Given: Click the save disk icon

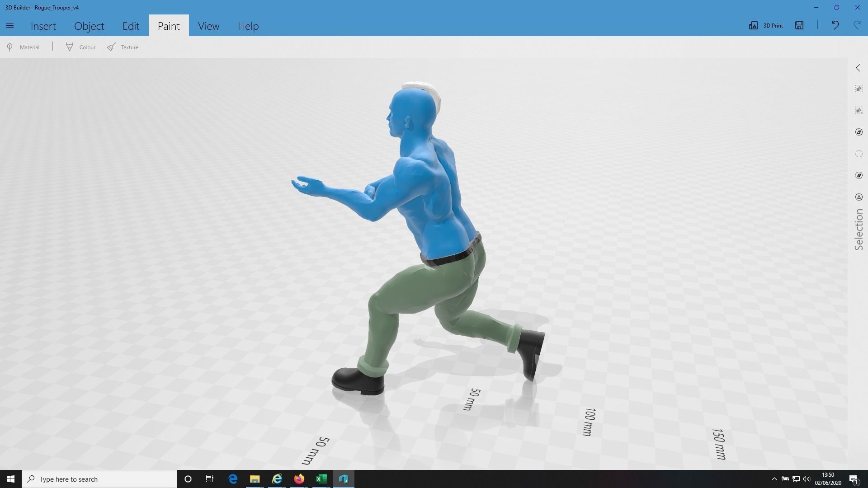Looking at the screenshot, I should pyautogui.click(x=799, y=25).
